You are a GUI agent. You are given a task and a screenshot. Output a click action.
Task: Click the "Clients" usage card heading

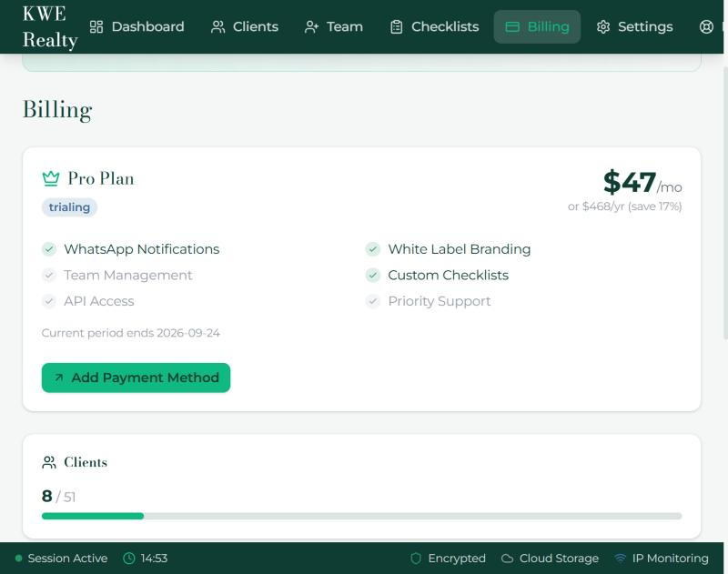click(86, 462)
